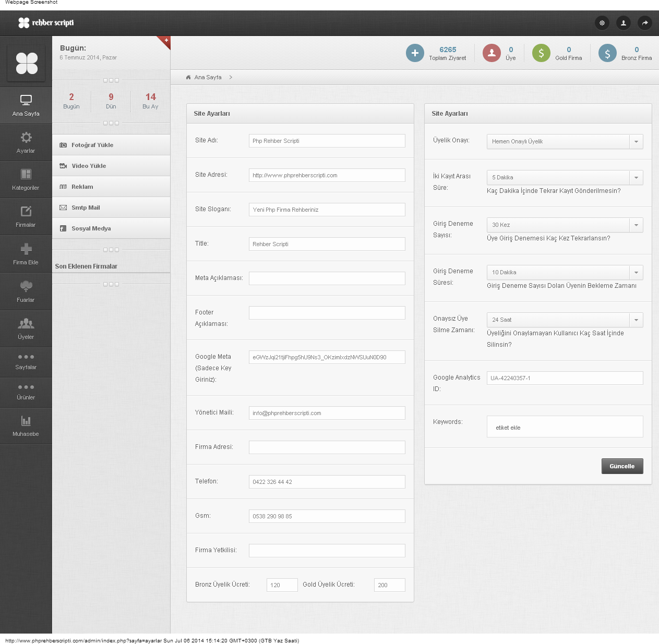The height and width of the screenshot is (644, 659).
Task: Open Sayfalar in the sidebar
Action: pyautogui.click(x=26, y=362)
